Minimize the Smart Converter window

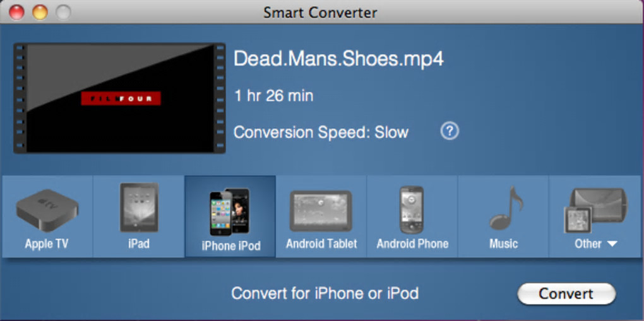[x=40, y=13]
